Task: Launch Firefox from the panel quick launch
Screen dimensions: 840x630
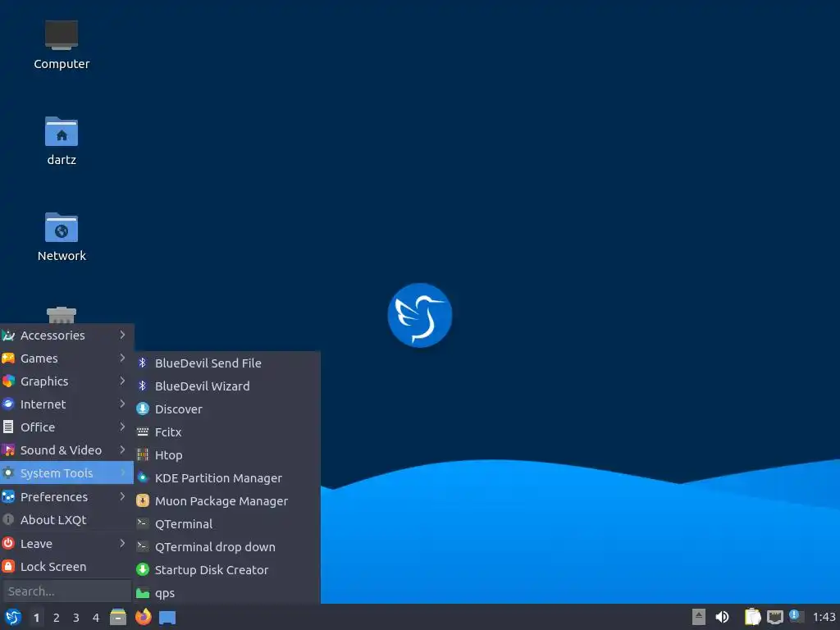Action: [143, 617]
